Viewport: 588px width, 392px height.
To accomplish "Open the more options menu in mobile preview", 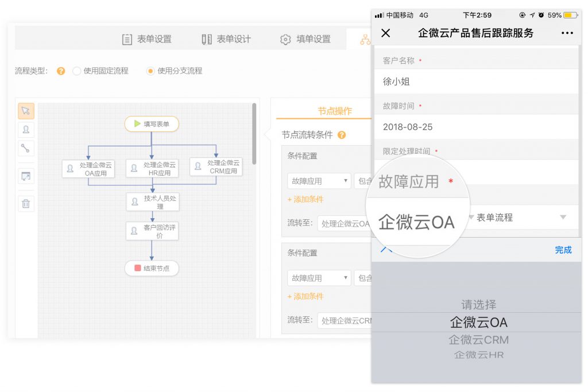I will pos(567,33).
